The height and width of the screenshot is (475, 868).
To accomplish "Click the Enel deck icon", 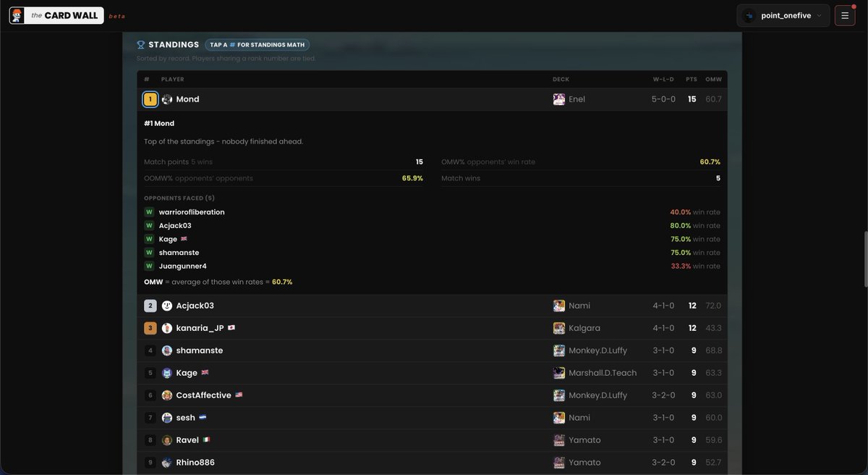I will point(559,99).
